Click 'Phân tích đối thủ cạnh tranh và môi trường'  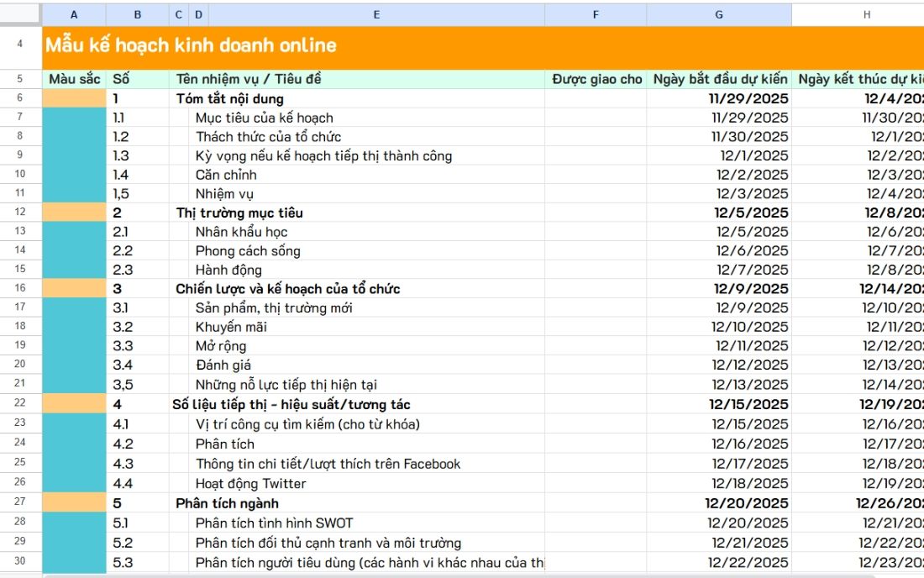(328, 543)
